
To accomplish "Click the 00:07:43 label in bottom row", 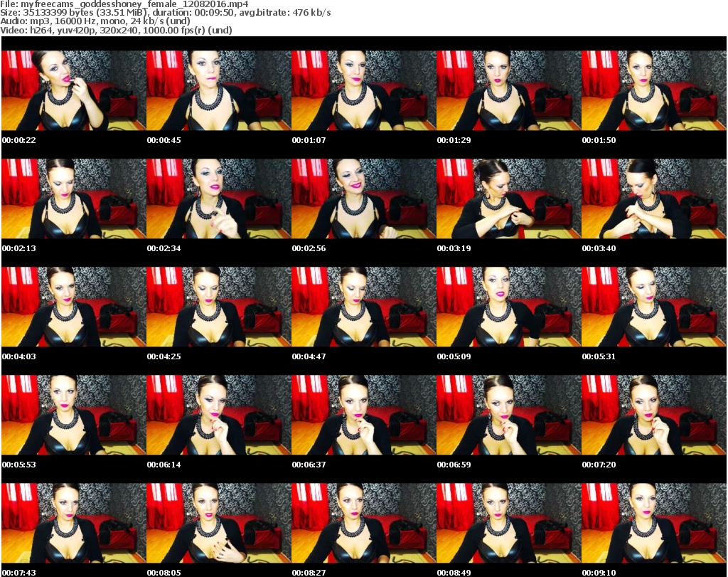I will click(x=19, y=573).
